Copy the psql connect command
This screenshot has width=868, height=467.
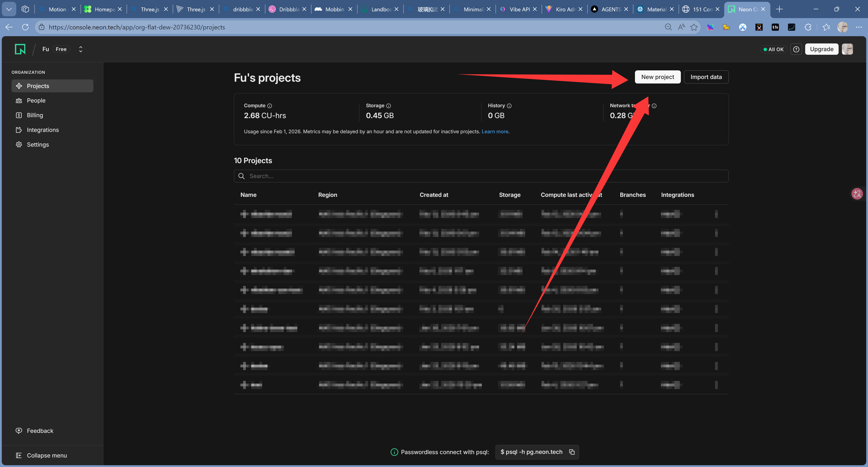tap(572, 452)
